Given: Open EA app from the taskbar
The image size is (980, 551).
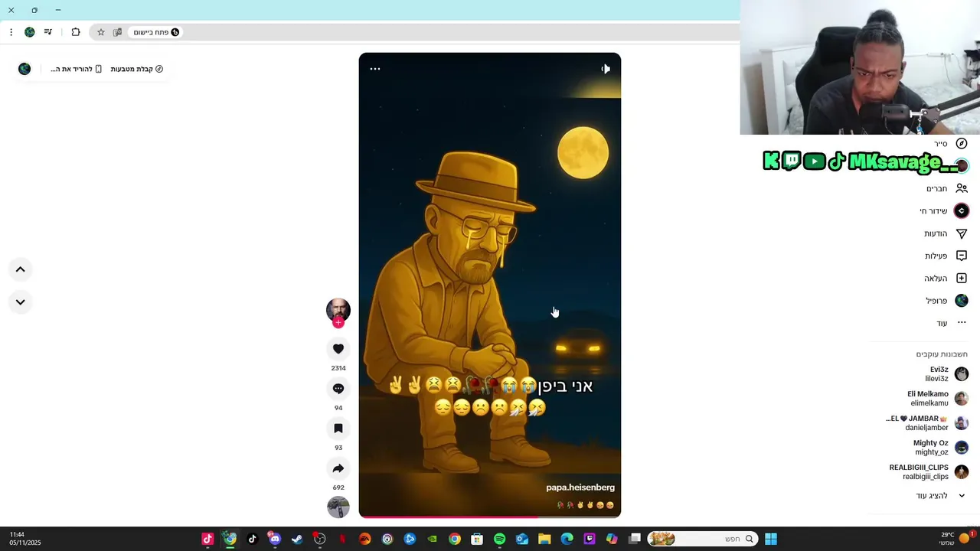Looking at the screenshot, I should click(364, 540).
